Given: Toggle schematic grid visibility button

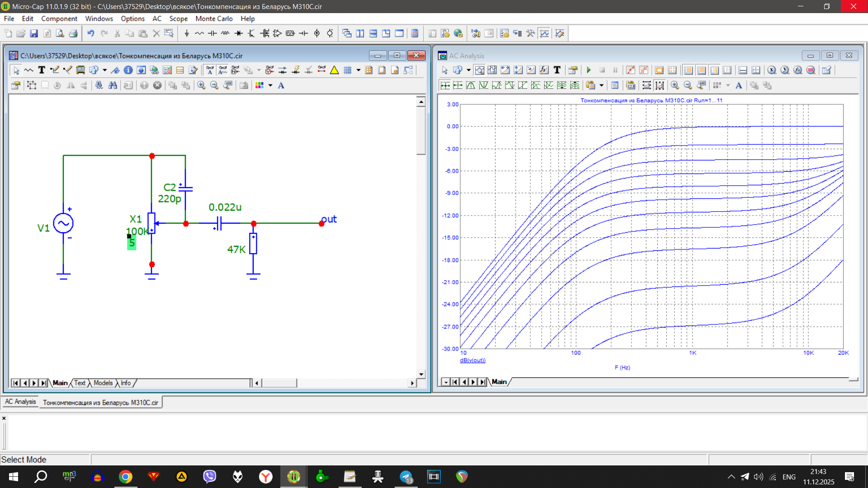Looking at the screenshot, I should click(347, 70).
